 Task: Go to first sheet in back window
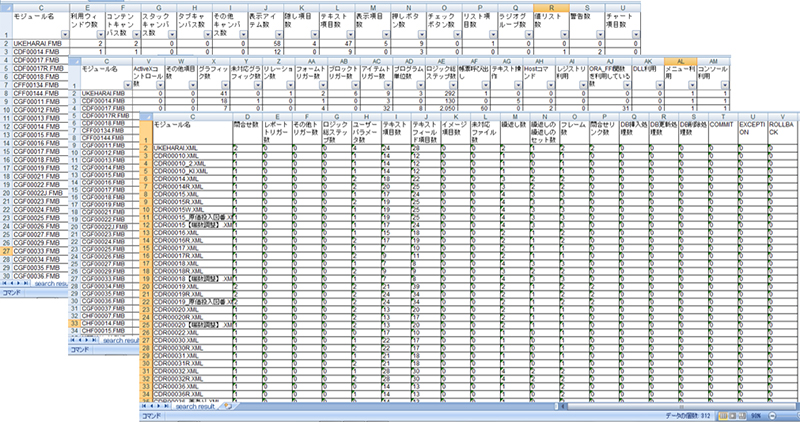pos(5,283)
